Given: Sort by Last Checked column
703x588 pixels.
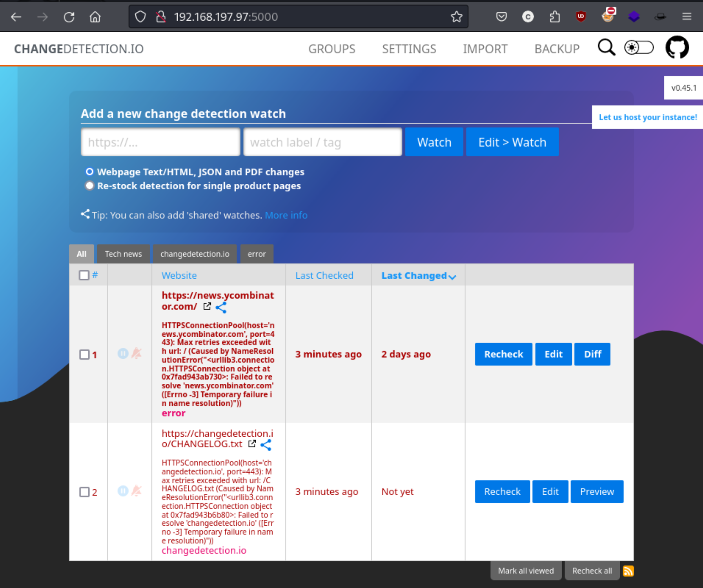Looking at the screenshot, I should pos(324,276).
